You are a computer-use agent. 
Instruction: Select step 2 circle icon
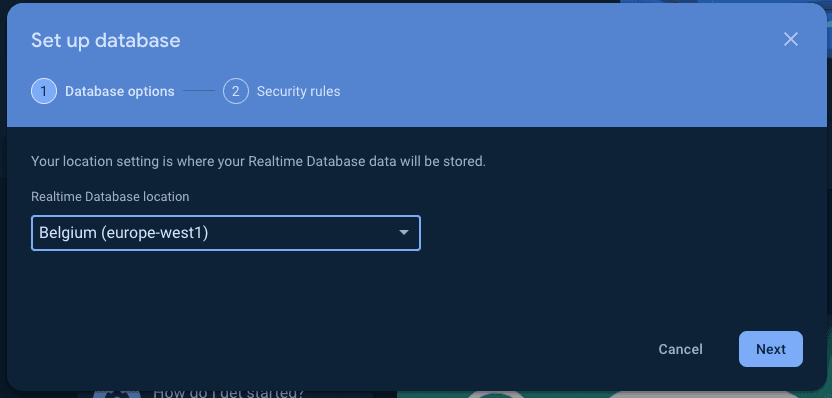236,91
